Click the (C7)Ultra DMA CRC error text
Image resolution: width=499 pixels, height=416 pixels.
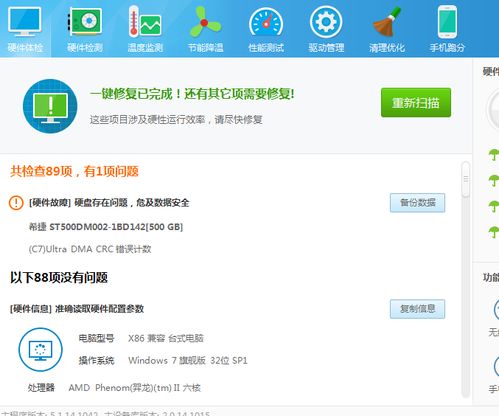tap(90, 249)
